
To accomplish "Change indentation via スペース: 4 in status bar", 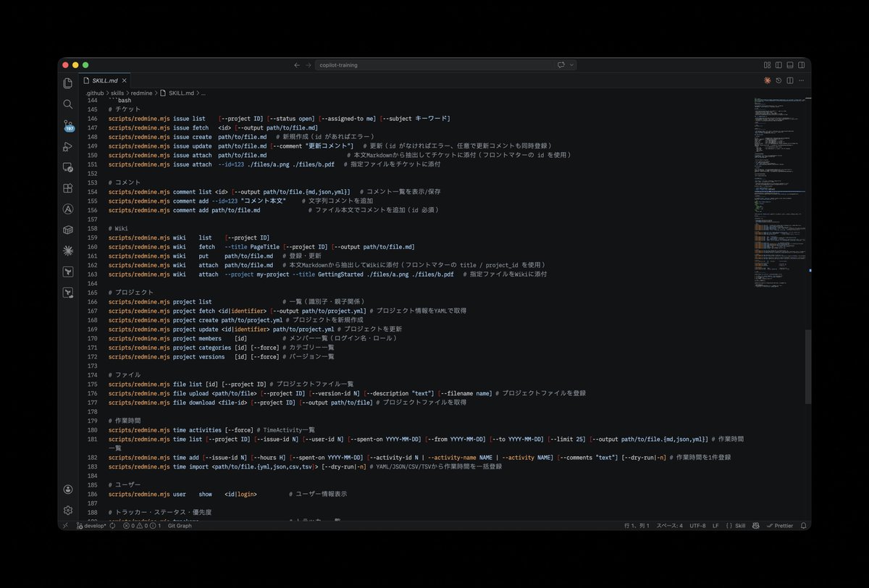I will click(x=669, y=526).
